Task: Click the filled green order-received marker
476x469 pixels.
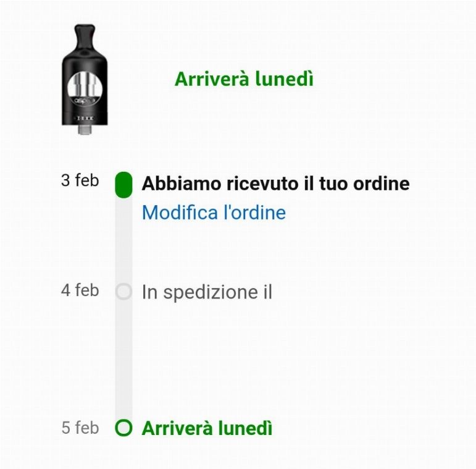Action: pyautogui.click(x=123, y=185)
